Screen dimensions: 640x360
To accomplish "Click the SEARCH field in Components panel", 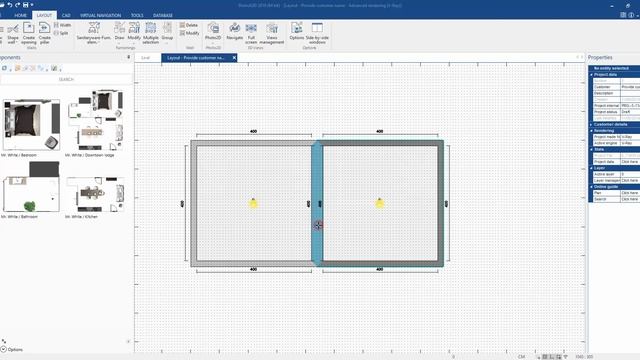I will [66, 79].
